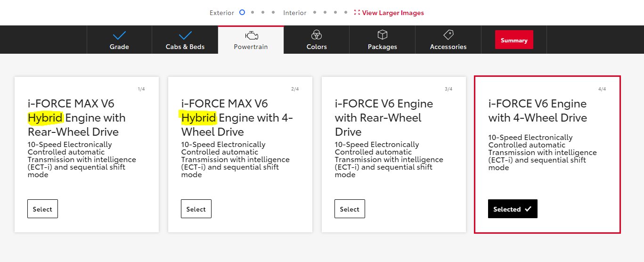The height and width of the screenshot is (262, 644).
Task: Click the 1/4 card counter
Action: (x=141, y=89)
